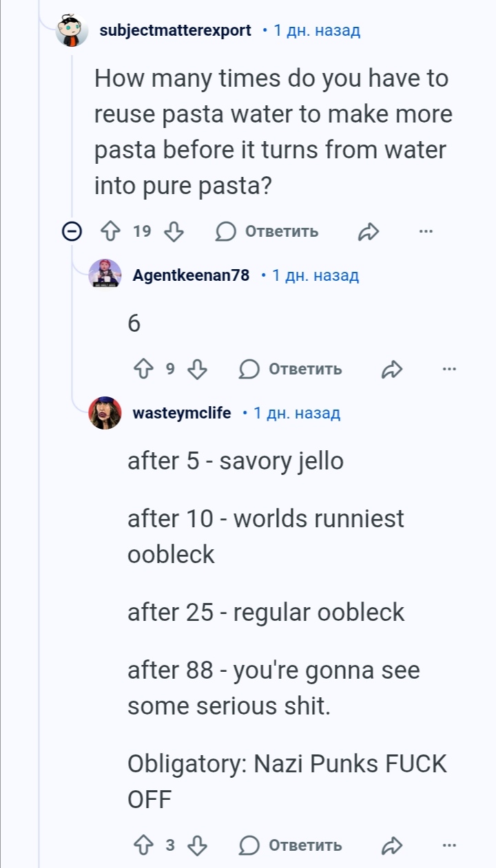Reply to Agentkeenan78's comment
This screenshot has height=868, width=496.
coord(290,370)
